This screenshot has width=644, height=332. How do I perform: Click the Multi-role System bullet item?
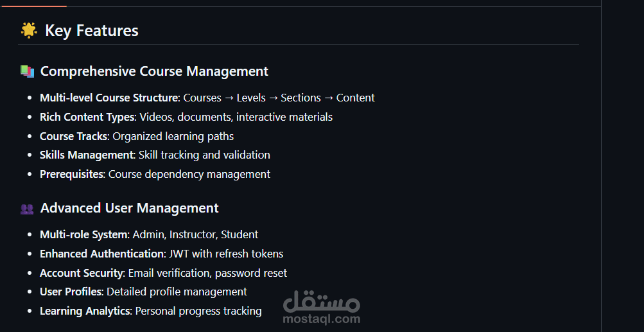149,234
